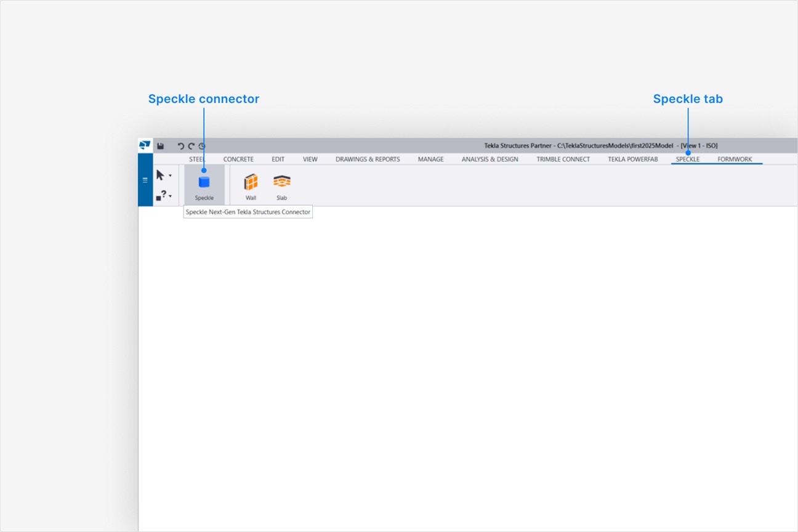Image resolution: width=798 pixels, height=532 pixels.
Task: Expand the inquire tool dropdown
Action: point(171,196)
